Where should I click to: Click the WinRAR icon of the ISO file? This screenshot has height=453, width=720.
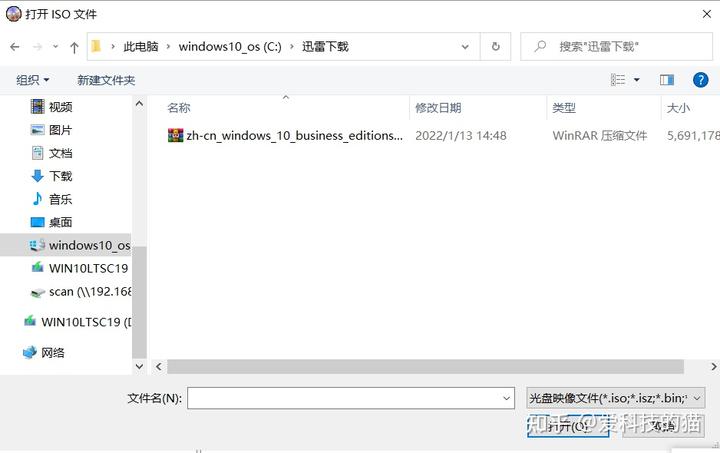tap(175, 135)
